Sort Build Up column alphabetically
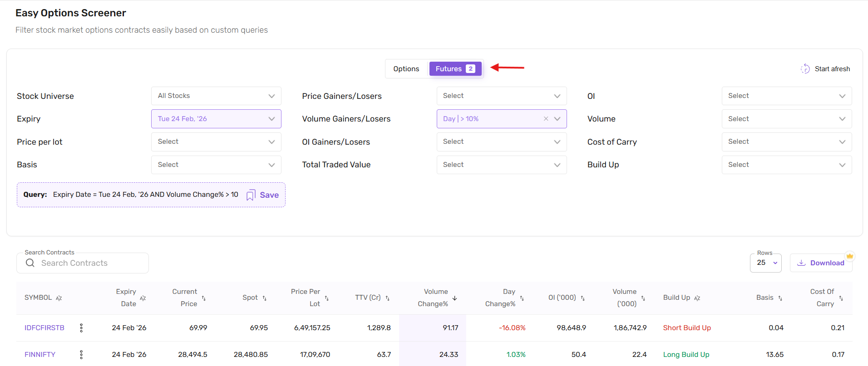The width and height of the screenshot is (868, 366). click(x=697, y=298)
